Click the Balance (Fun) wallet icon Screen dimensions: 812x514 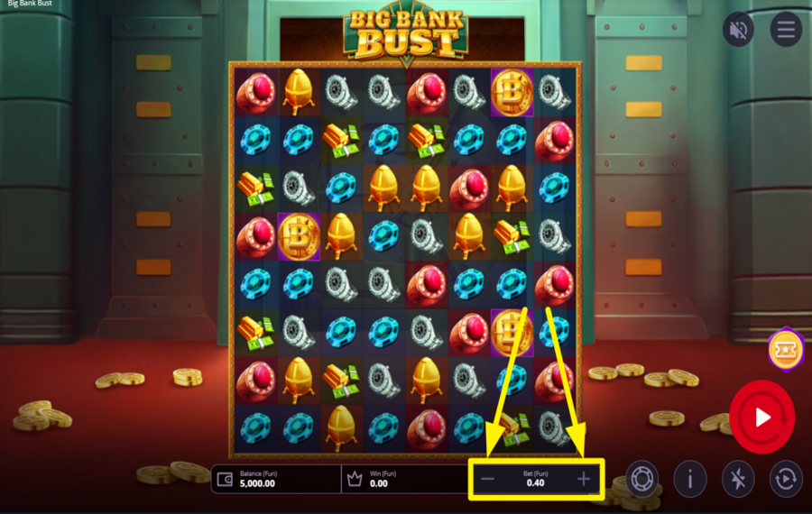coord(226,479)
